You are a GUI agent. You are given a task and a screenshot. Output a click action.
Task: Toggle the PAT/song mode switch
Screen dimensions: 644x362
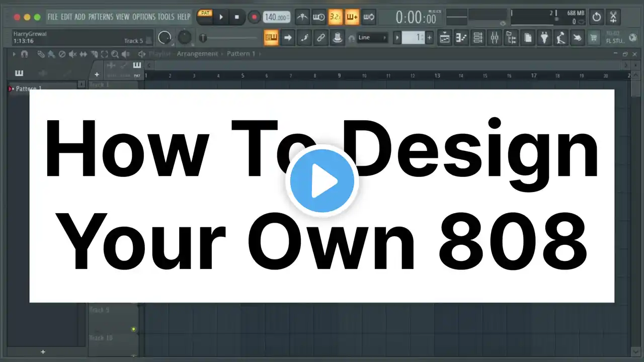(204, 17)
